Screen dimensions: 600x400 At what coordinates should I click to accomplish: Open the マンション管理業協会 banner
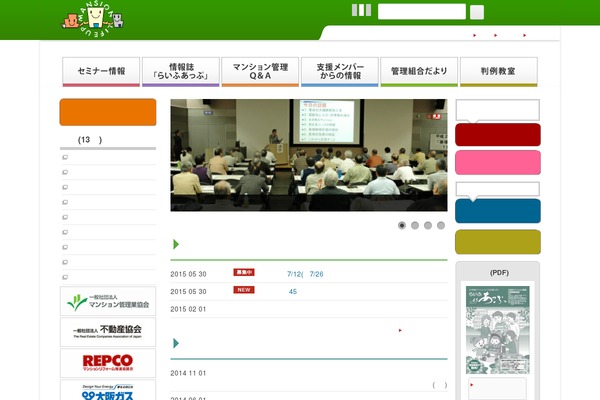pyautogui.click(x=108, y=301)
